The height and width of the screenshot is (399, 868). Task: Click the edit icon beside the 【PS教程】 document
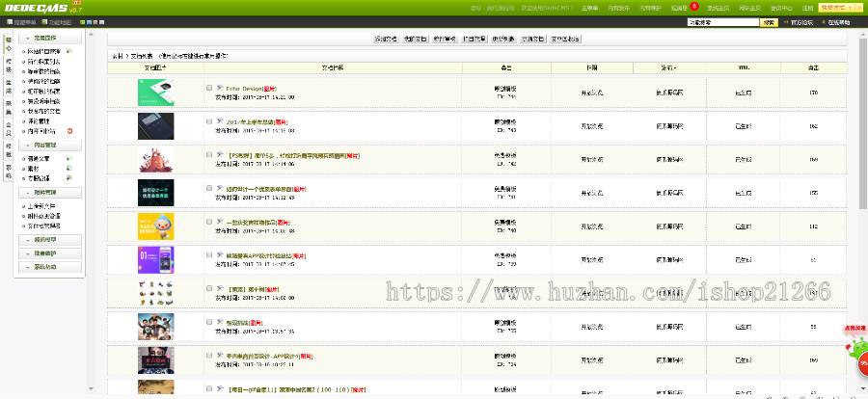point(219,155)
